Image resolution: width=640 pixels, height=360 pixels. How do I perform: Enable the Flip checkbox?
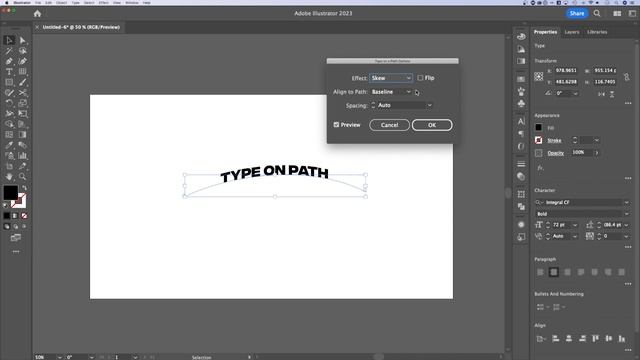click(420, 78)
